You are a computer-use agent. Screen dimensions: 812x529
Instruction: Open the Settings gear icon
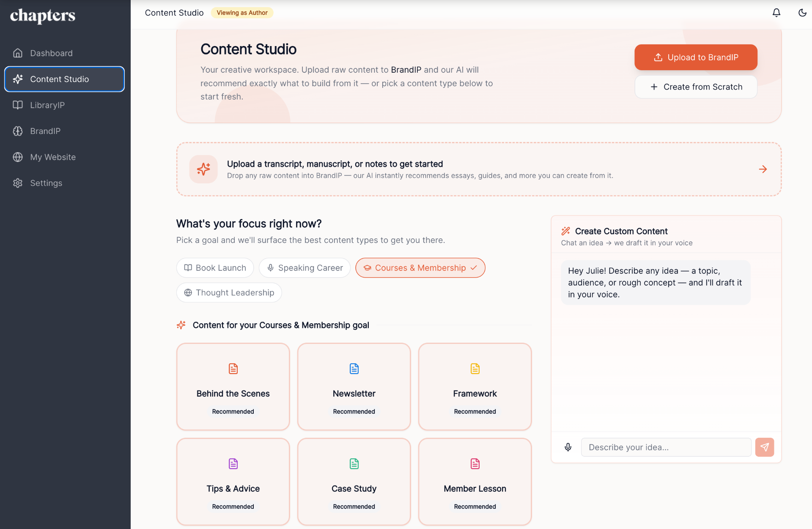(17, 183)
